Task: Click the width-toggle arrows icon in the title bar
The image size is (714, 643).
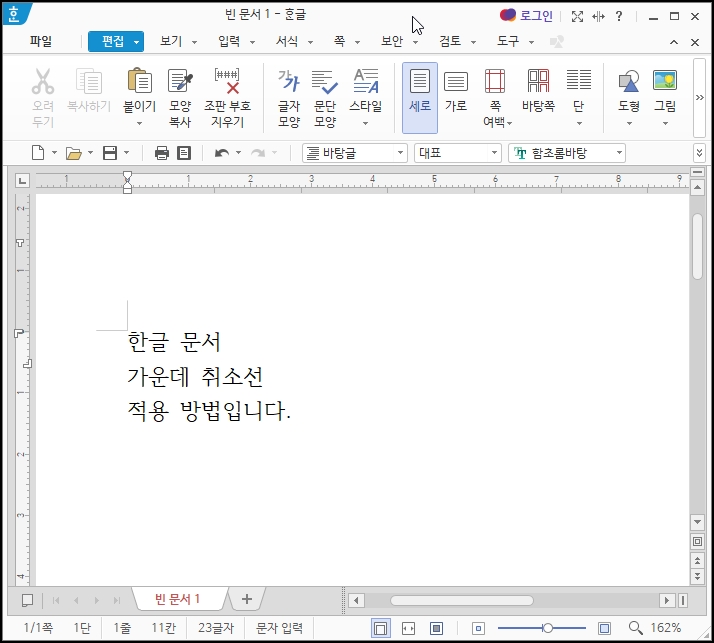Action: coord(598,17)
